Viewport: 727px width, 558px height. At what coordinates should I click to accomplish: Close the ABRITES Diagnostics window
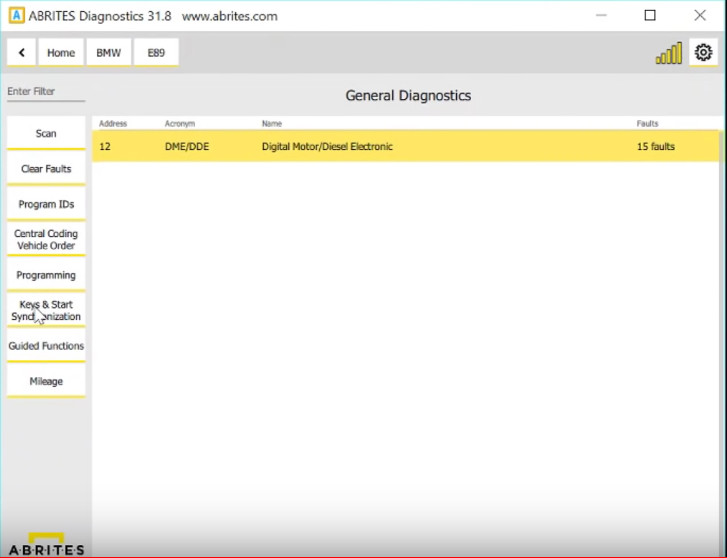(700, 15)
